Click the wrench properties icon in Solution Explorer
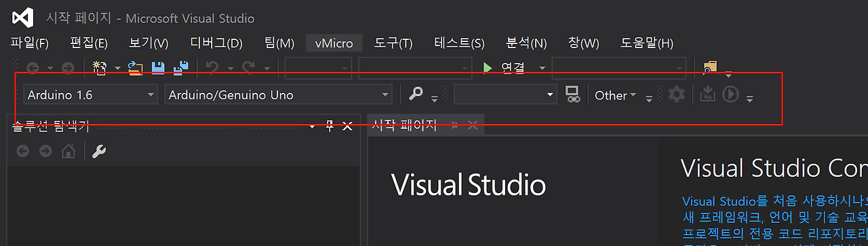Viewport: 868px width, 246px height. (x=99, y=151)
